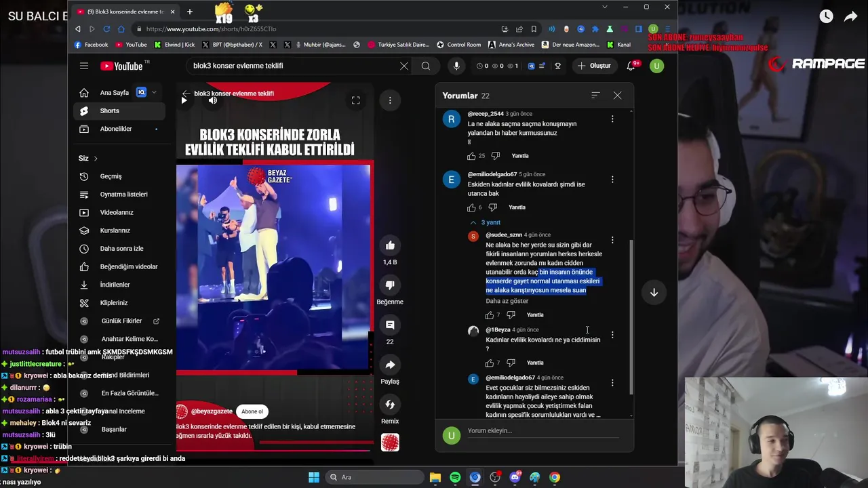This screenshot has width=868, height=488.
Task: Start voice search with the microphone
Action: click(x=456, y=66)
